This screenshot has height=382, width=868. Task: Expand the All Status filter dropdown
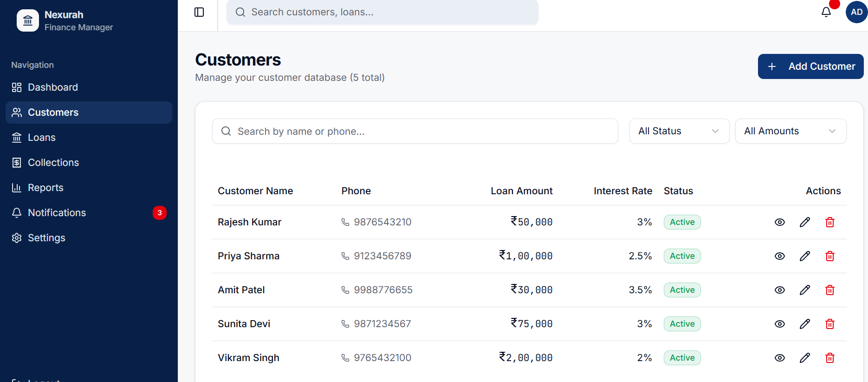point(679,131)
